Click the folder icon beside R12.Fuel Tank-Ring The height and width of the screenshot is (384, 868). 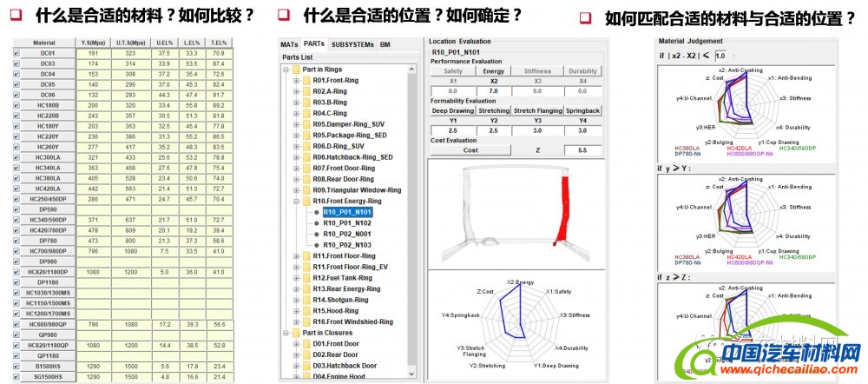(x=306, y=278)
